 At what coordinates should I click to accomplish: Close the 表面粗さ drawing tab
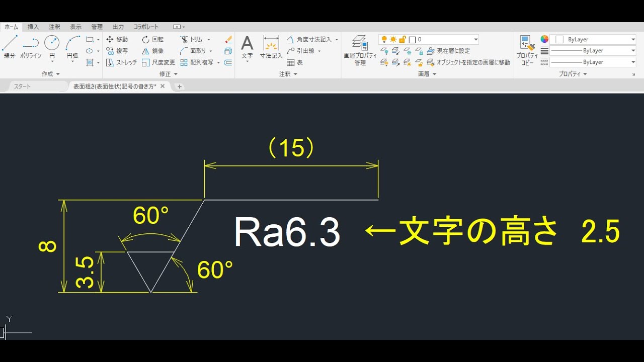(x=163, y=86)
